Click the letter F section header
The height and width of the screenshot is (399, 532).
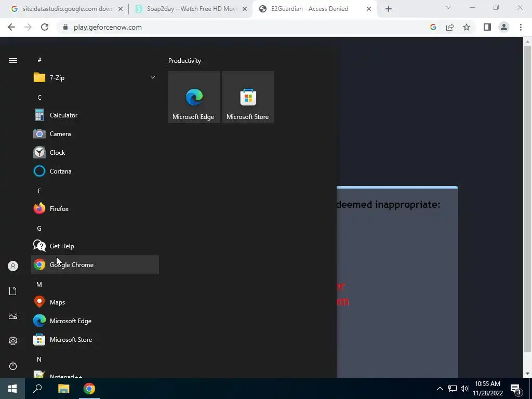point(39,191)
